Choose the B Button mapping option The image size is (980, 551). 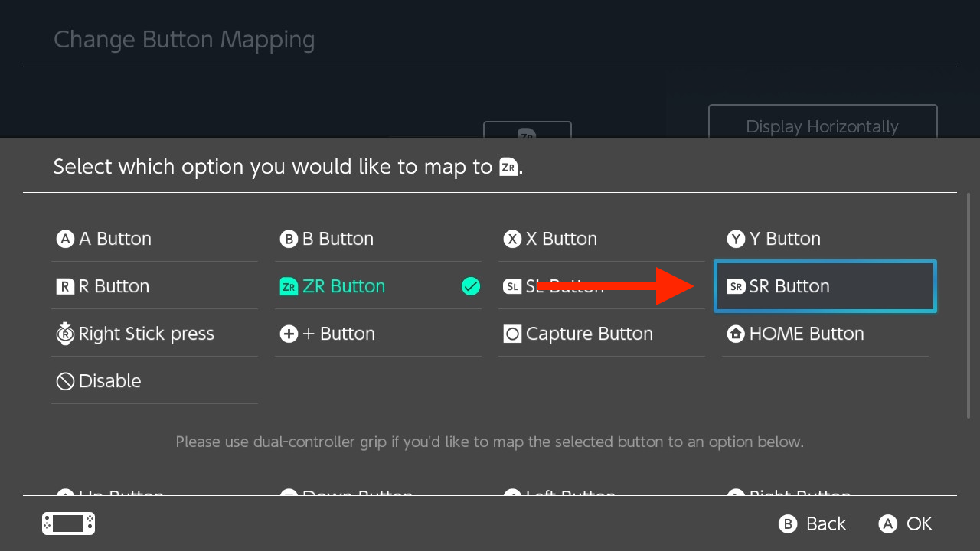point(378,239)
